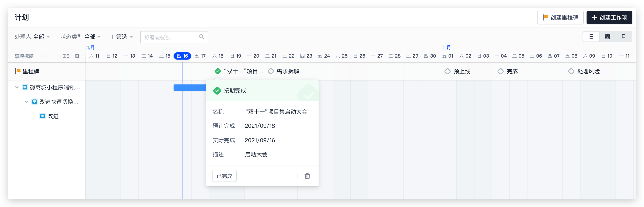Viewport: 644px width, 207px height.
Task: Click the 事项标题 column header
Action: coord(24,56)
